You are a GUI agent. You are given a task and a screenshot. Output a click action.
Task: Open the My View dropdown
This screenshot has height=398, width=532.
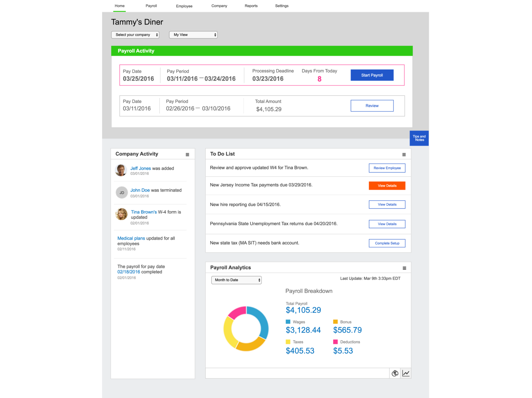pyautogui.click(x=193, y=35)
